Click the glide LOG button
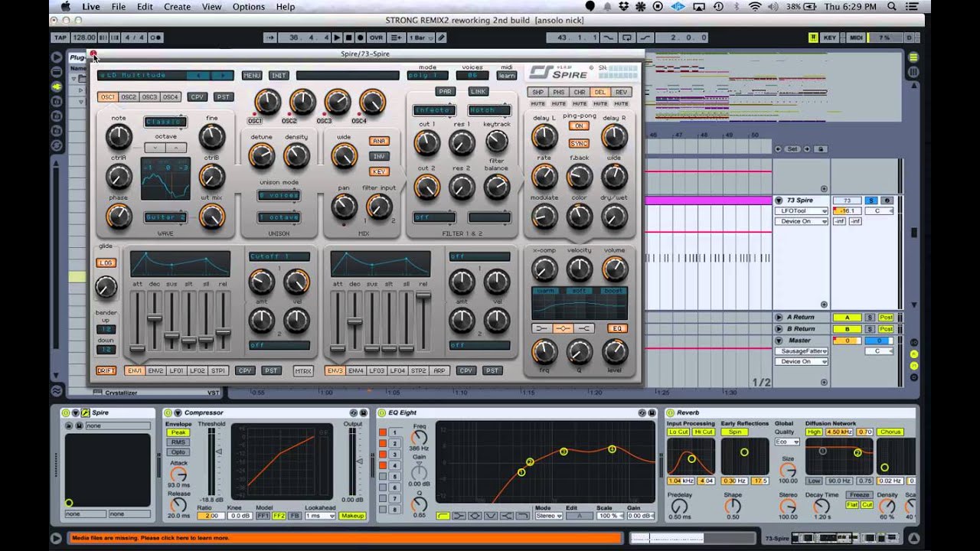Screen dimensions: 980x551 [106, 262]
